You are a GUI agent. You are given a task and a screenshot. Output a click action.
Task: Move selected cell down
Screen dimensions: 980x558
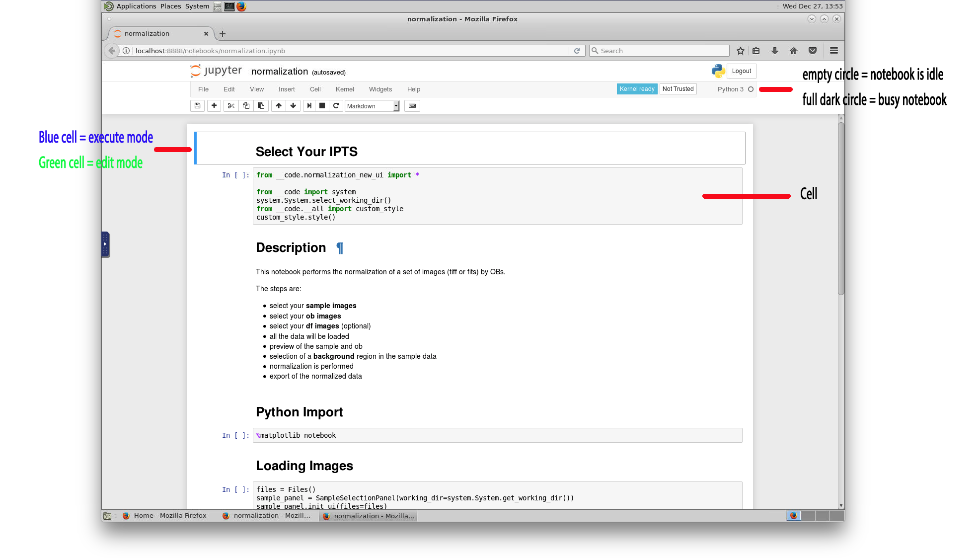click(x=293, y=106)
